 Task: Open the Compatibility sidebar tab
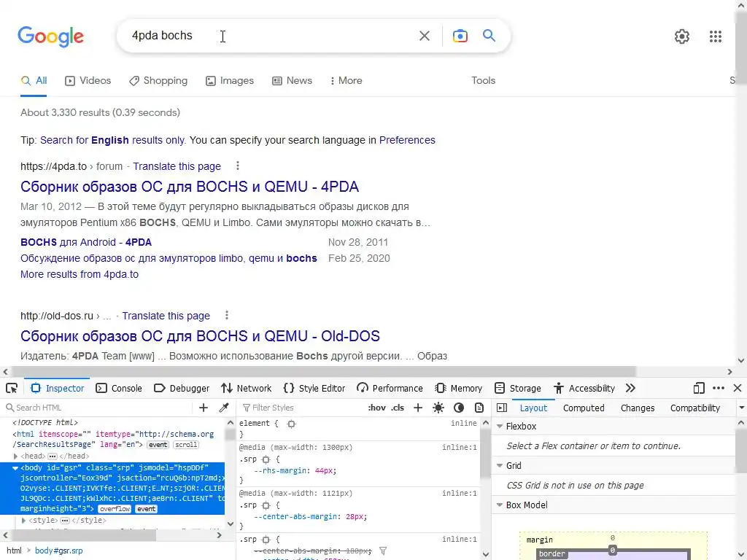[x=695, y=408]
